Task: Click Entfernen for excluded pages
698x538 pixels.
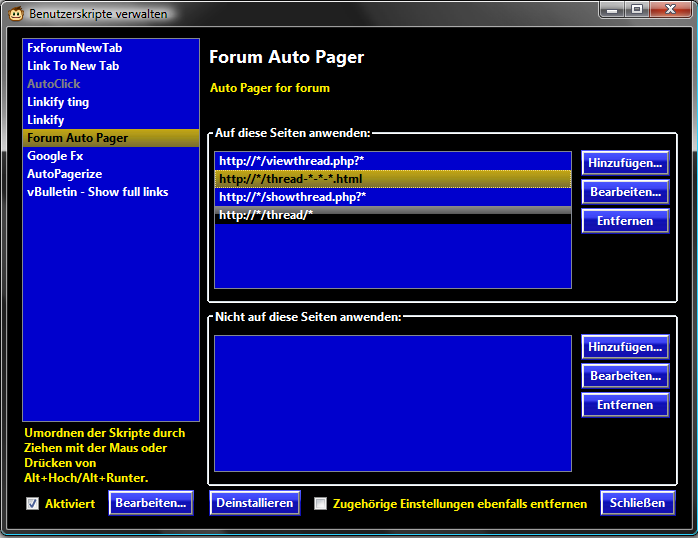Action: tap(625, 405)
